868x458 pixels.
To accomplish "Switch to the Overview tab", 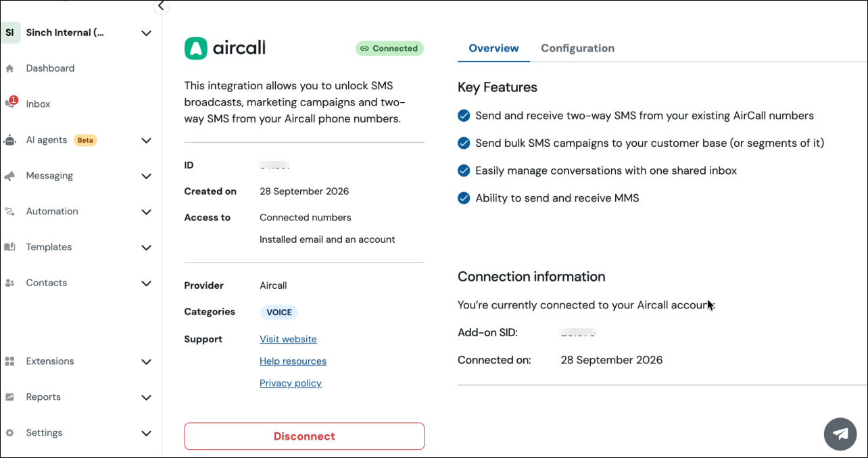I will pos(493,48).
